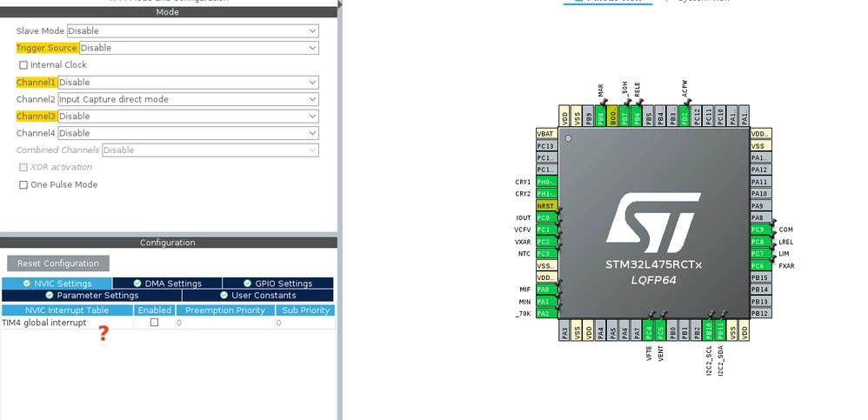868x420 pixels.
Task: Select the NRST pin
Action: pos(546,206)
